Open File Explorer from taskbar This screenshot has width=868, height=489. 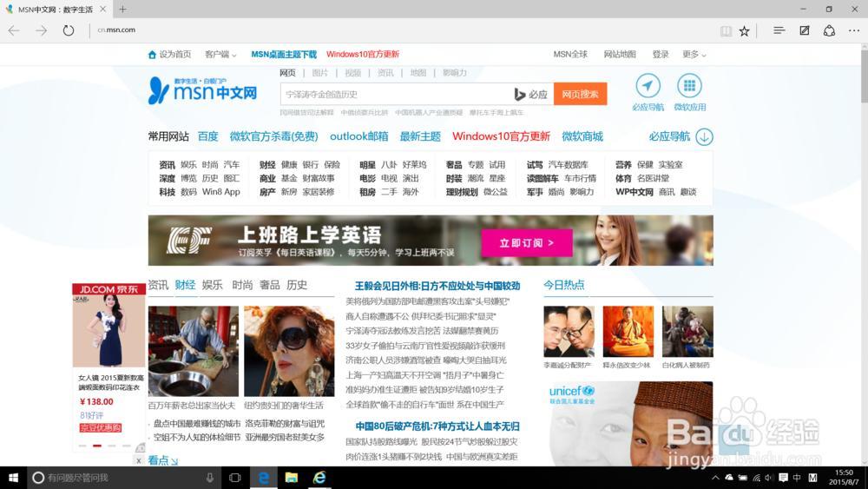(x=292, y=478)
